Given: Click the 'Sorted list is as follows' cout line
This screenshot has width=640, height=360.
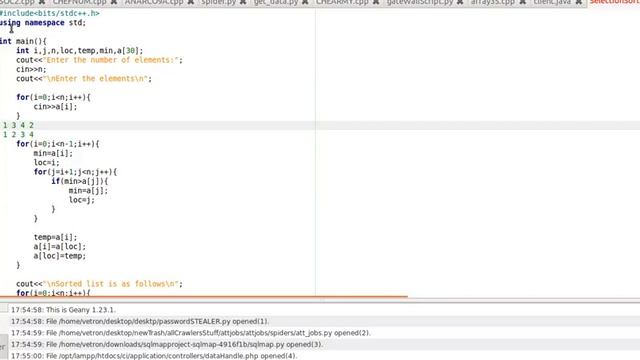Looking at the screenshot, I should (x=99, y=284).
